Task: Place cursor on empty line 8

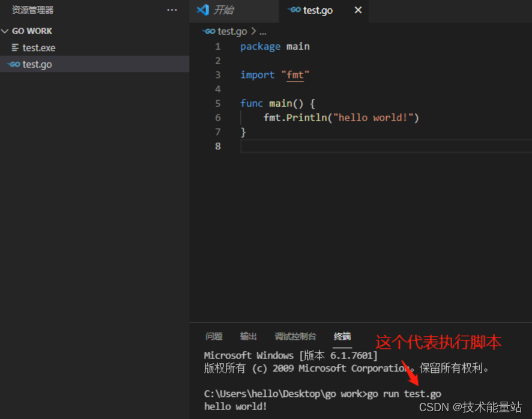Action: (x=386, y=146)
